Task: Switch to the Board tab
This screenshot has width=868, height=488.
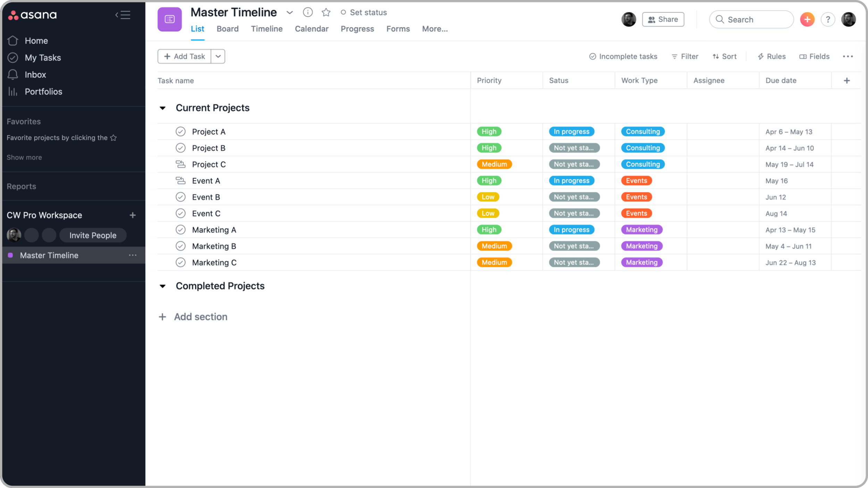Action: (x=227, y=29)
